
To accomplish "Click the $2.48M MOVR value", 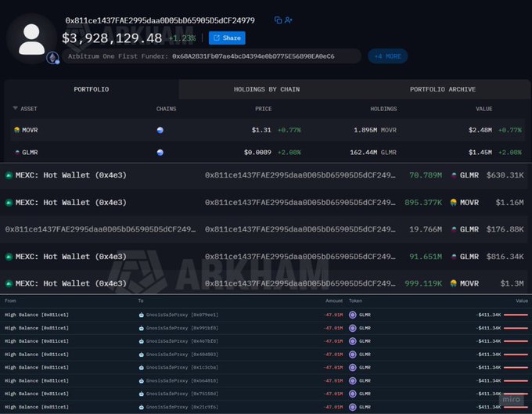I will click(480, 130).
